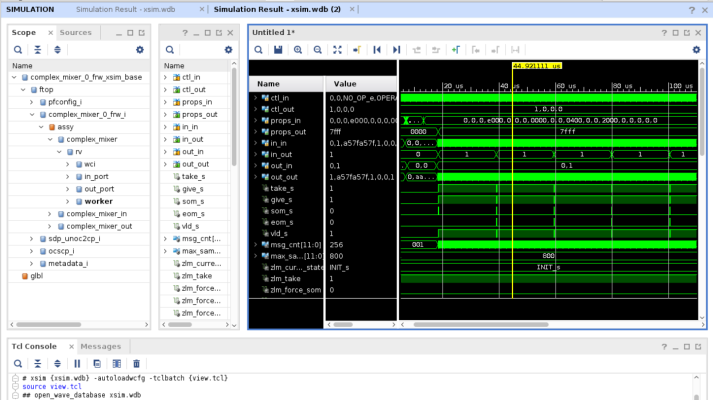Close Simulation Result - xsim.wdb (2) tab
713x400 pixels.
[x=352, y=9]
